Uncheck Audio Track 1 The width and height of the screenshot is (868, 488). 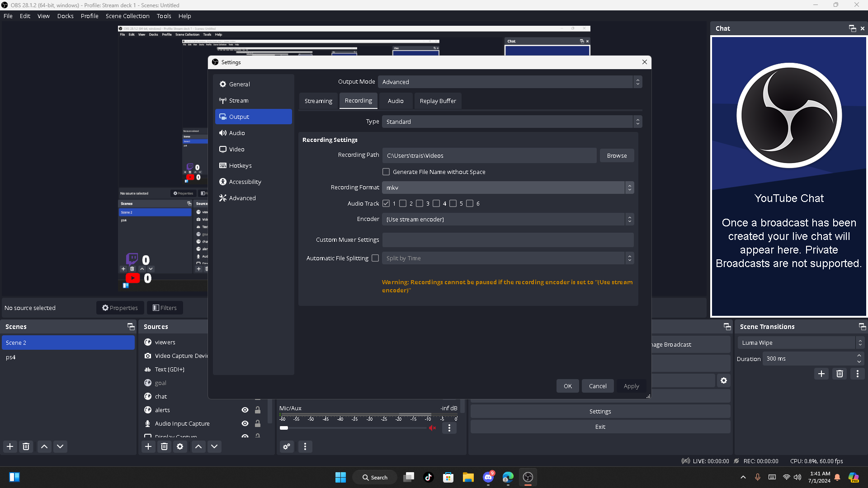[386, 203]
